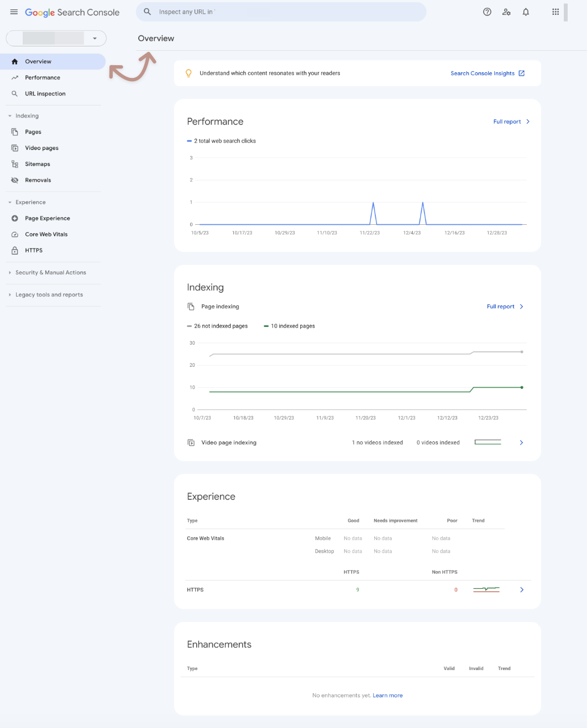Open HTTPS report chevron arrow

[x=522, y=589]
